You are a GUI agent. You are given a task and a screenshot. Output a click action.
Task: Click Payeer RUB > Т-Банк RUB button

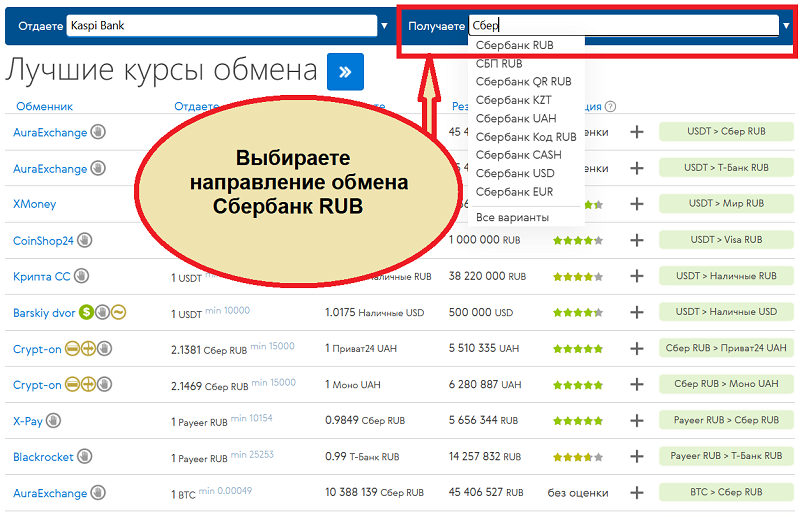pyautogui.click(x=726, y=456)
